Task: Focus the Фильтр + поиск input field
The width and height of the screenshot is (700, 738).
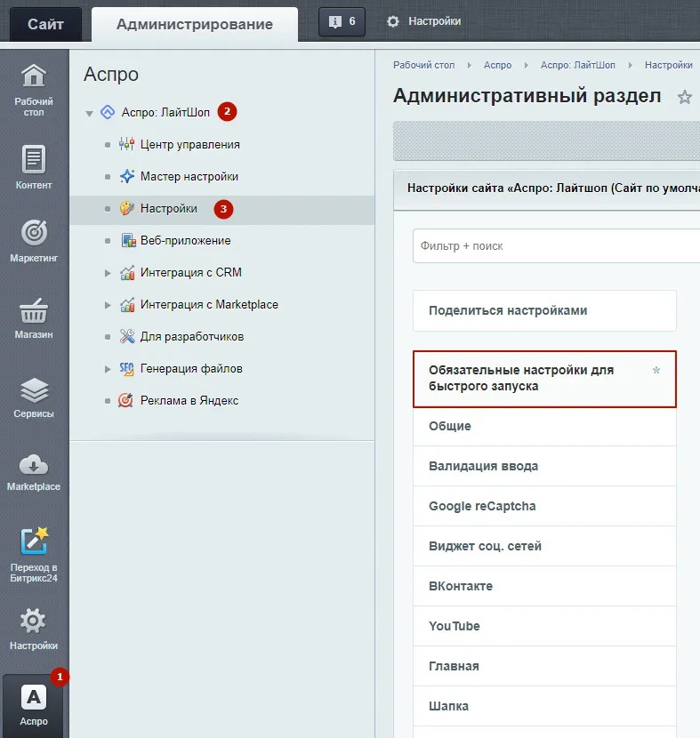Action: (557, 245)
